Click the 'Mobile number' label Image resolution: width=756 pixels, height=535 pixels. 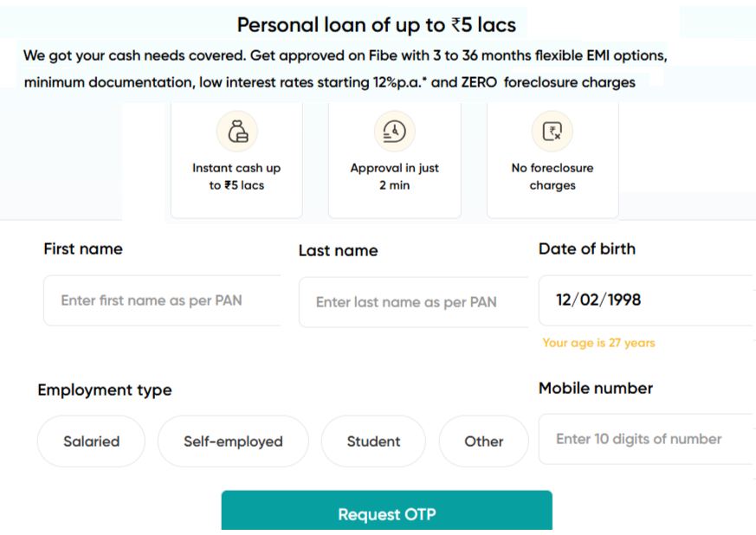(x=596, y=388)
